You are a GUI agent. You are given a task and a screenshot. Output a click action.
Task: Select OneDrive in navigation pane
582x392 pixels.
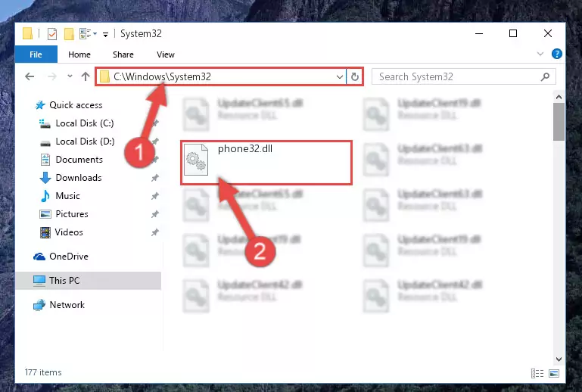click(61, 257)
